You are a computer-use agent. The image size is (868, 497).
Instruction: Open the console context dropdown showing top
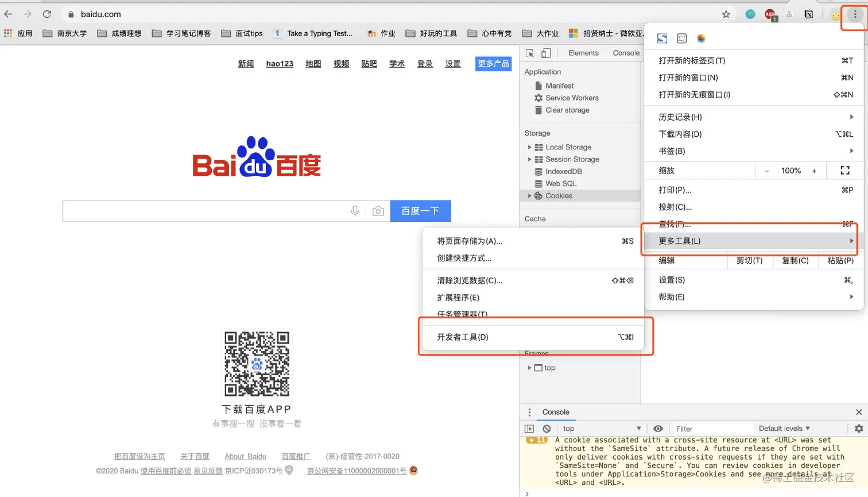click(602, 429)
